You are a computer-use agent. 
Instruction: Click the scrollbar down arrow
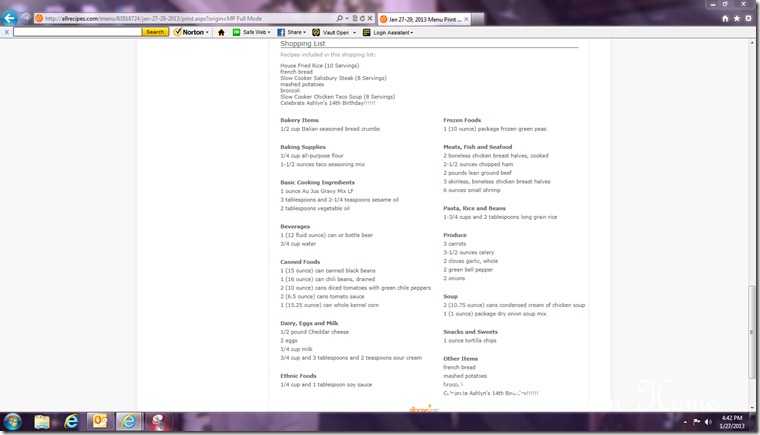(752, 408)
